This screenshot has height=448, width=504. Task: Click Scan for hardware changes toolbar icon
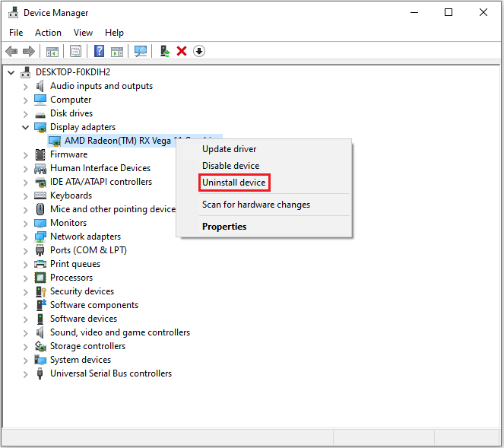click(141, 51)
